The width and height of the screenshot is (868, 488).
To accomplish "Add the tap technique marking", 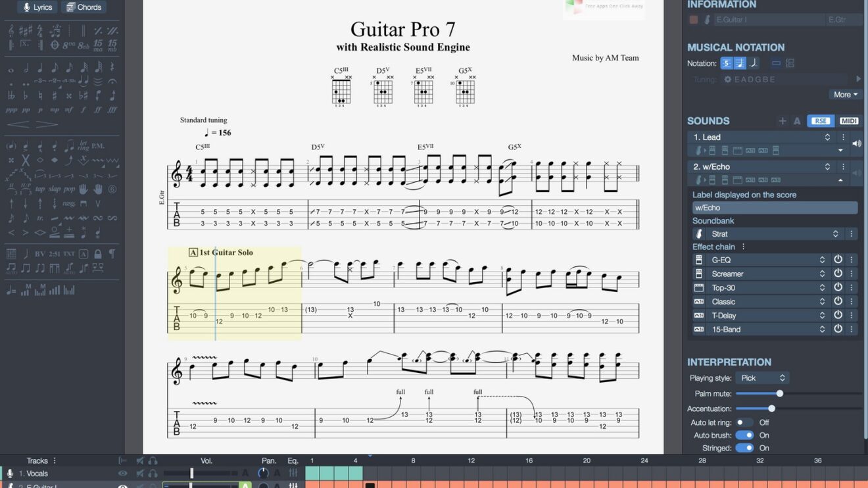I will click(40, 189).
